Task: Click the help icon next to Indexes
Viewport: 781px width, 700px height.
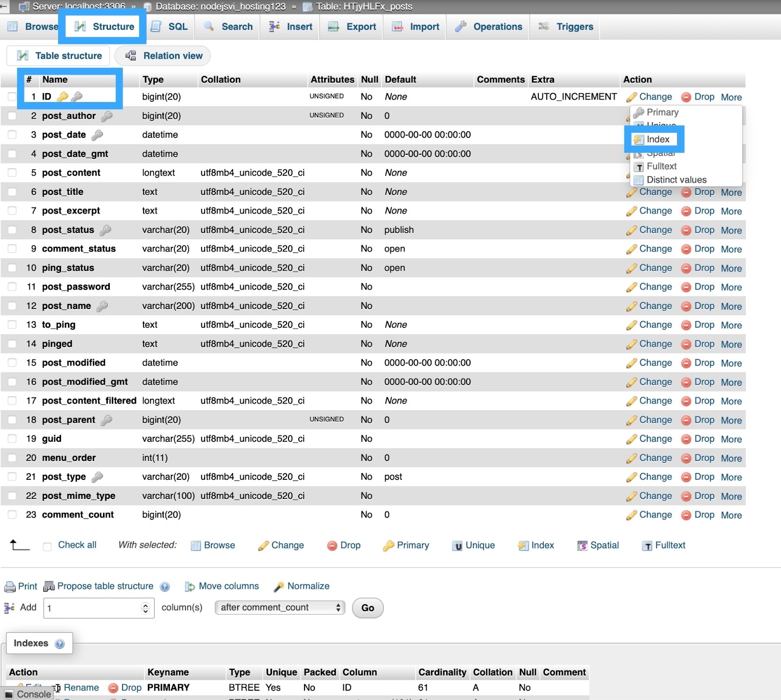Action: 60,644
